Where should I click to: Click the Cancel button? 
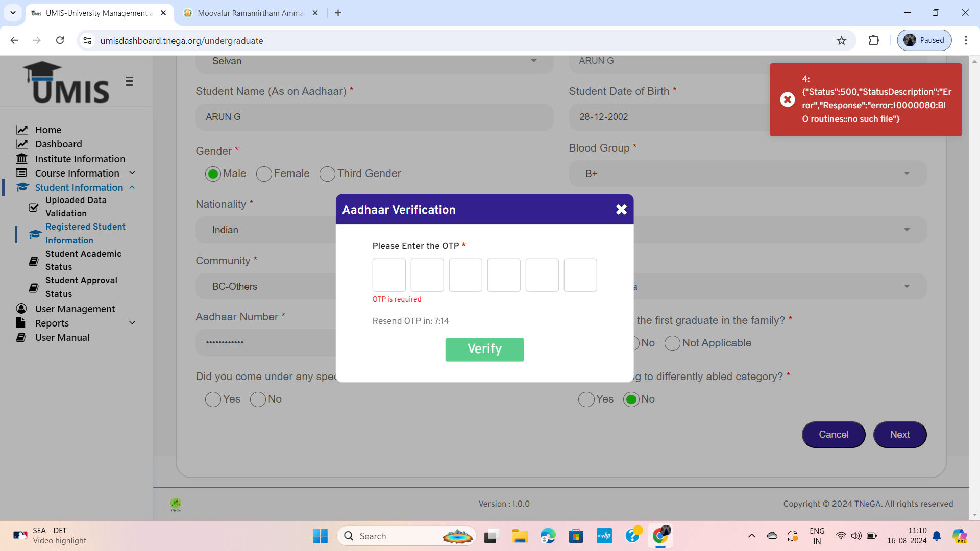point(833,434)
